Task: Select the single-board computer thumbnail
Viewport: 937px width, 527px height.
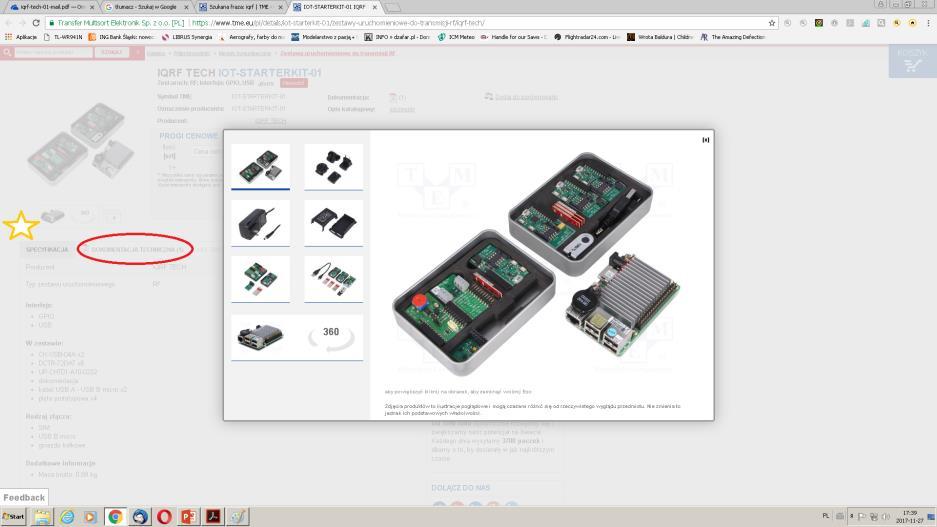Action: (x=261, y=337)
